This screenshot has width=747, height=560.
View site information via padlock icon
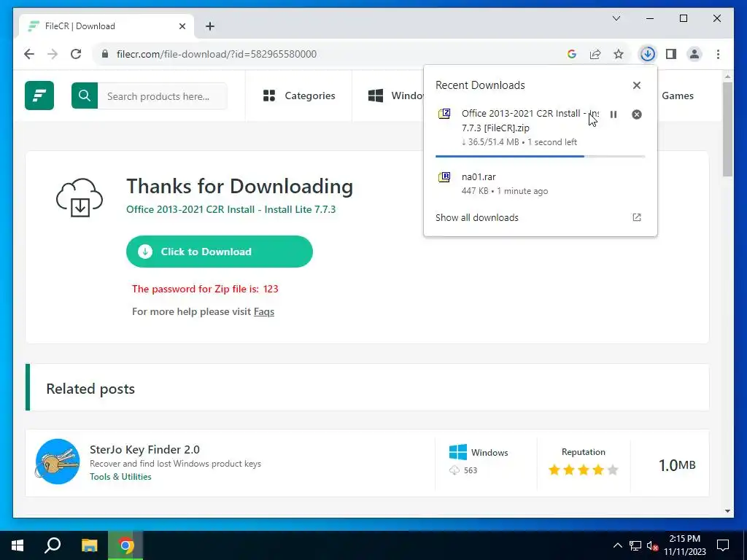[105, 54]
